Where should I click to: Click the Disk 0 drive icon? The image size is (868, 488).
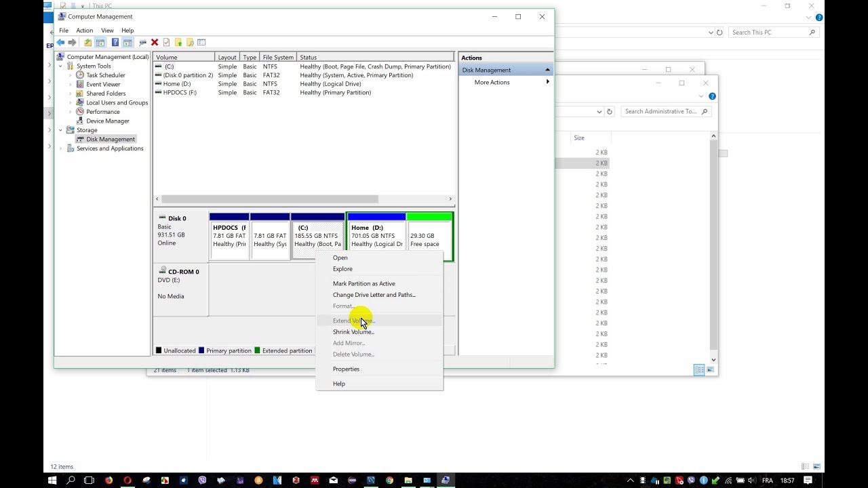(162, 218)
